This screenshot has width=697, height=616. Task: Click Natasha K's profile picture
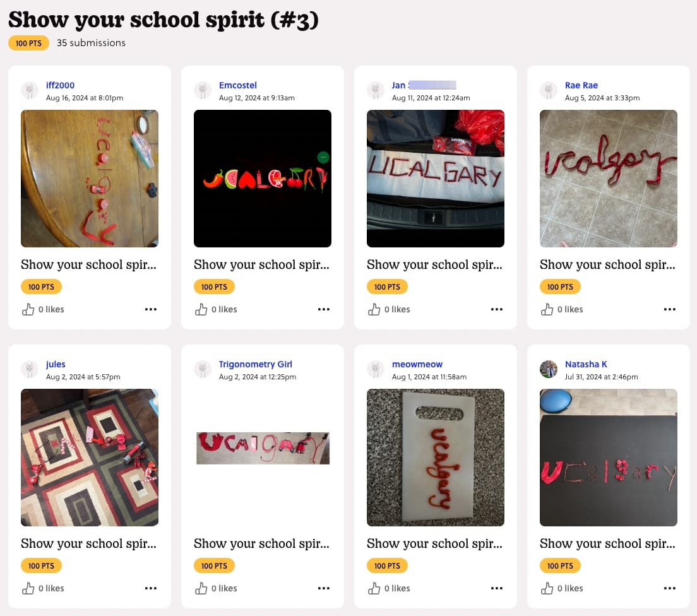point(549,369)
